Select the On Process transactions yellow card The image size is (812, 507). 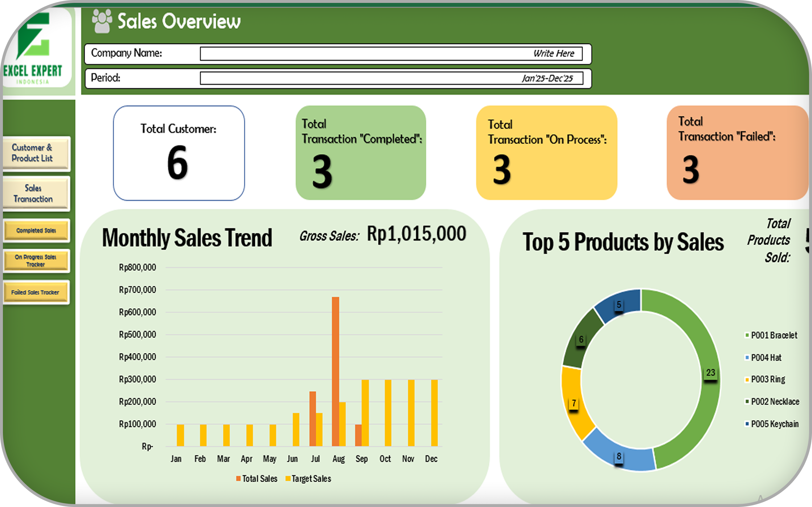pyautogui.click(x=546, y=153)
